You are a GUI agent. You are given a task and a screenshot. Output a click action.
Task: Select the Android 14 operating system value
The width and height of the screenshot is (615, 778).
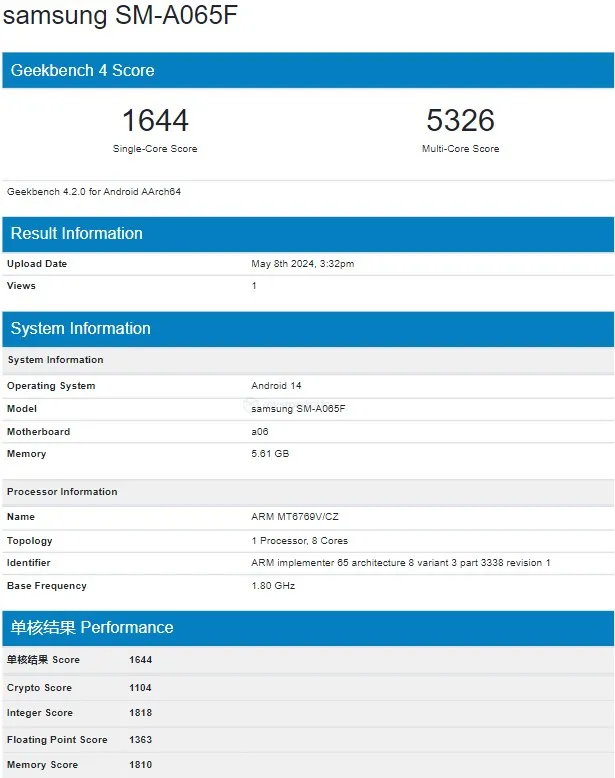[276, 386]
